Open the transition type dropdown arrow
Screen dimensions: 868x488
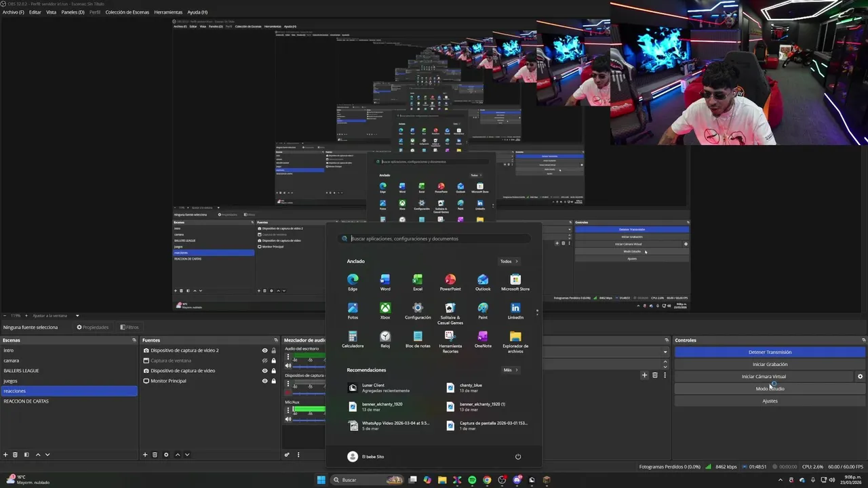665,352
